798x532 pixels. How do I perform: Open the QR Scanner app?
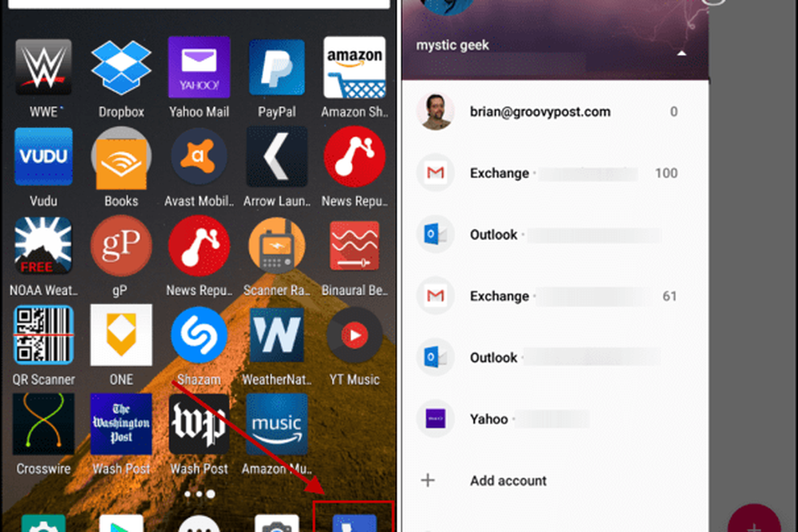pyautogui.click(x=43, y=335)
